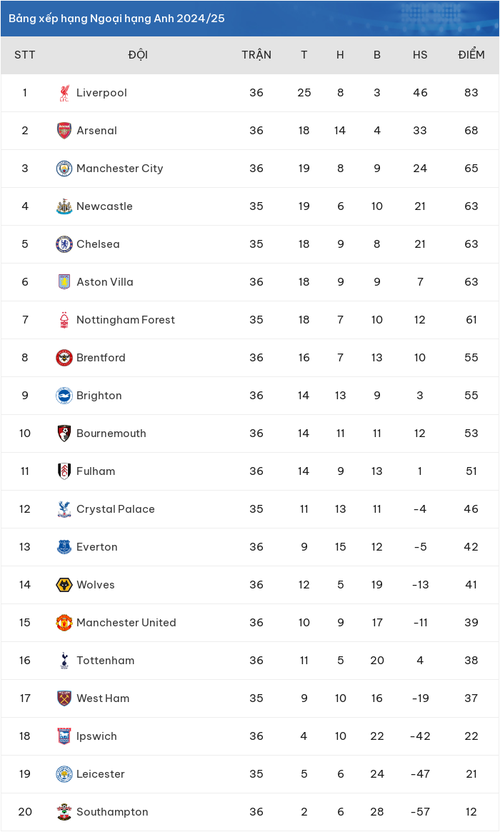Click the Manchester United crest

64,623
